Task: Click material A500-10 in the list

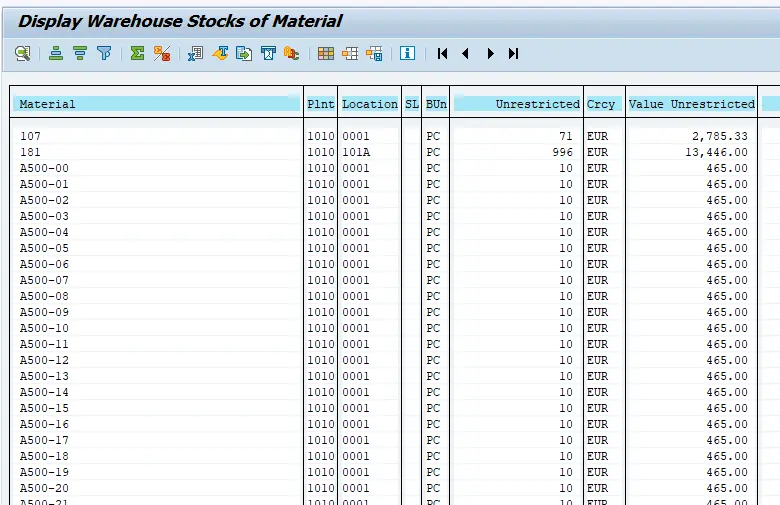Action: 44,328
